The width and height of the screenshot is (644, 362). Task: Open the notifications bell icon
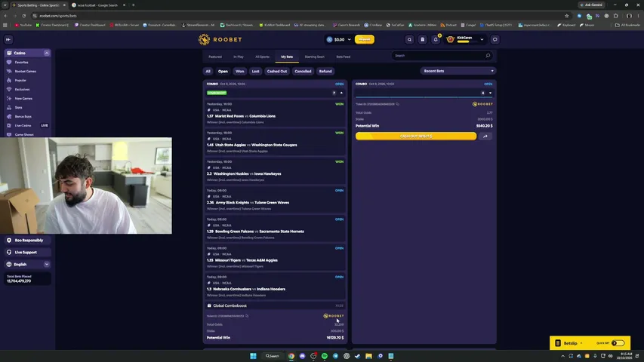(x=436, y=39)
